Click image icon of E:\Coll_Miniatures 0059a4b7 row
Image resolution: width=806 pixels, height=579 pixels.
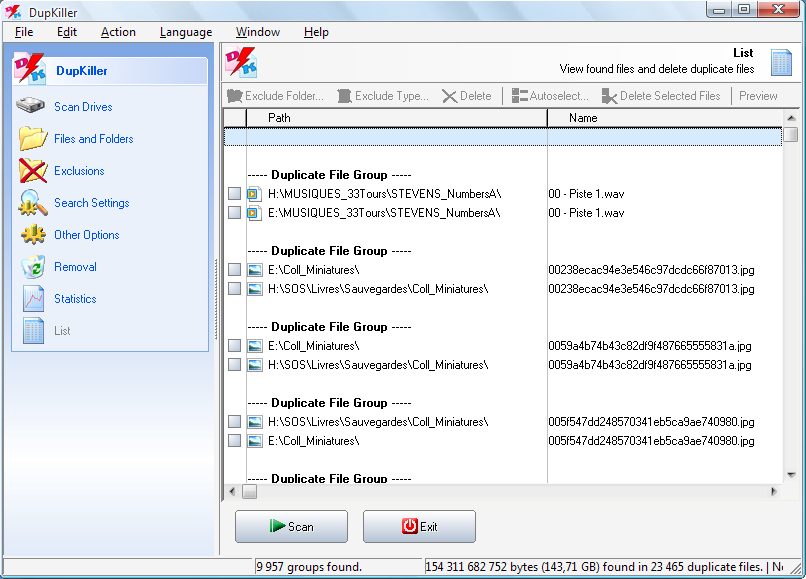254,346
